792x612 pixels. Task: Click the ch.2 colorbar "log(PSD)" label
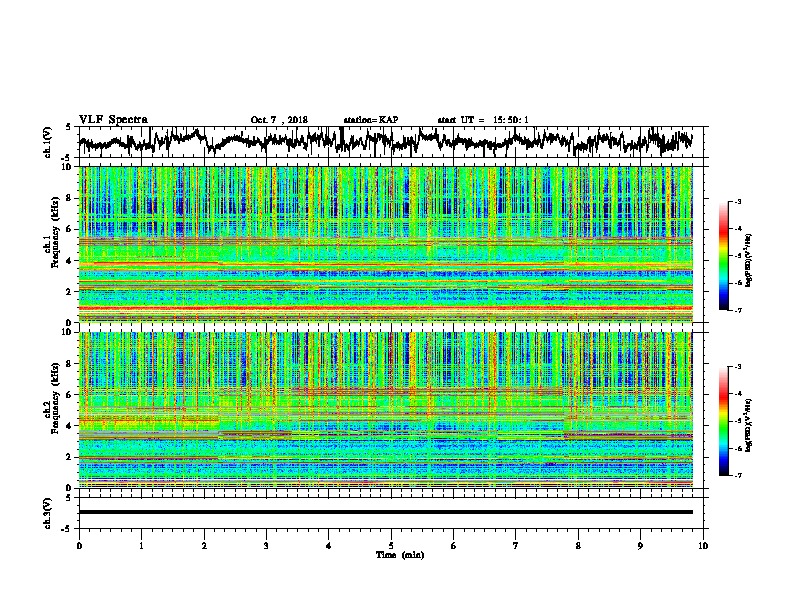click(749, 424)
